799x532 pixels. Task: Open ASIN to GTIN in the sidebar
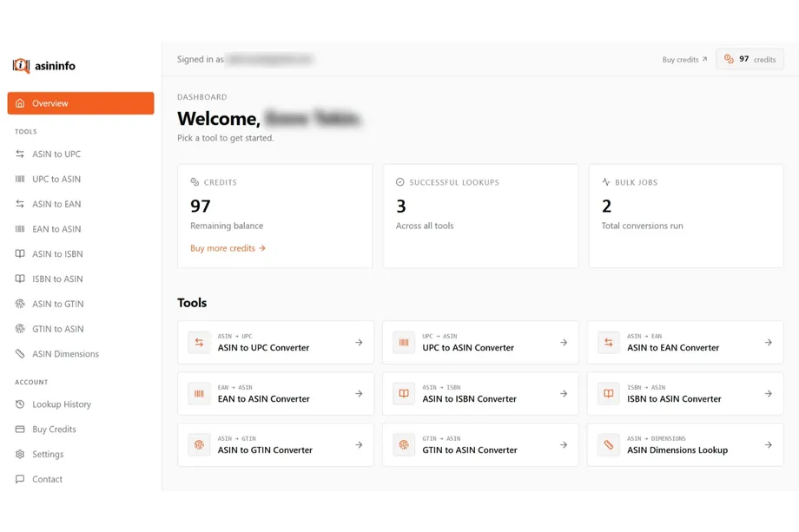tap(81, 304)
